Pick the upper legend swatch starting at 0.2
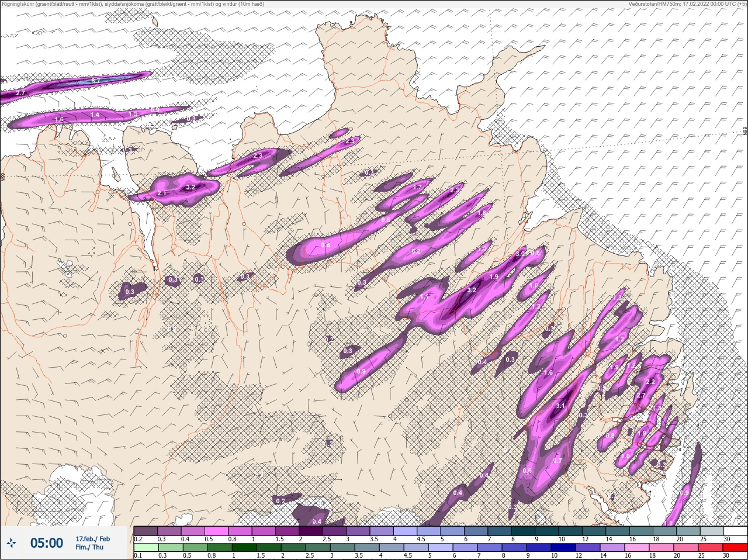The image size is (748, 560). (x=146, y=531)
